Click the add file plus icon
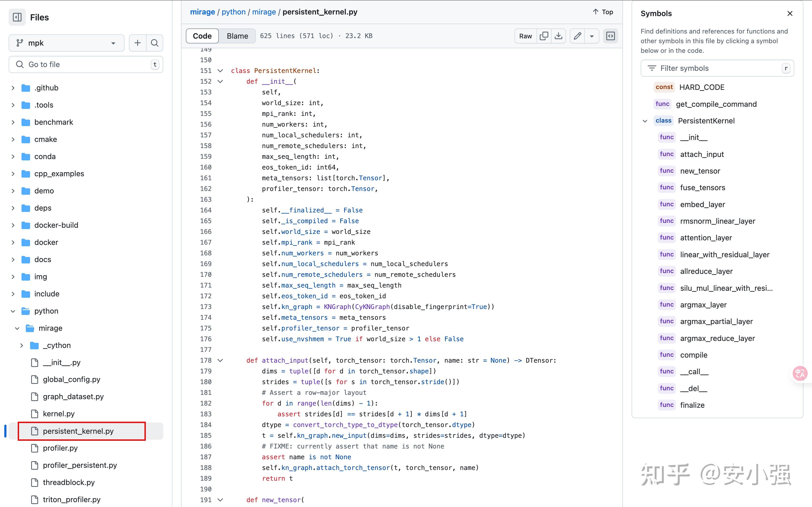The height and width of the screenshot is (507, 812). click(137, 43)
